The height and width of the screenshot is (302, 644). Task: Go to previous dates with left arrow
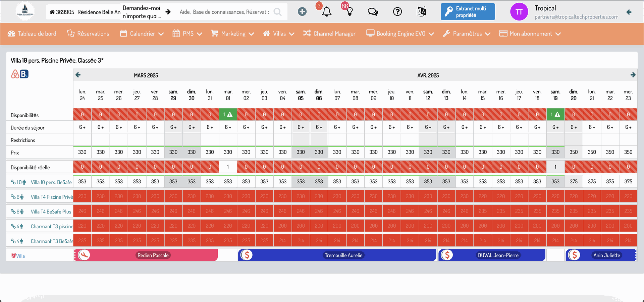[78, 75]
